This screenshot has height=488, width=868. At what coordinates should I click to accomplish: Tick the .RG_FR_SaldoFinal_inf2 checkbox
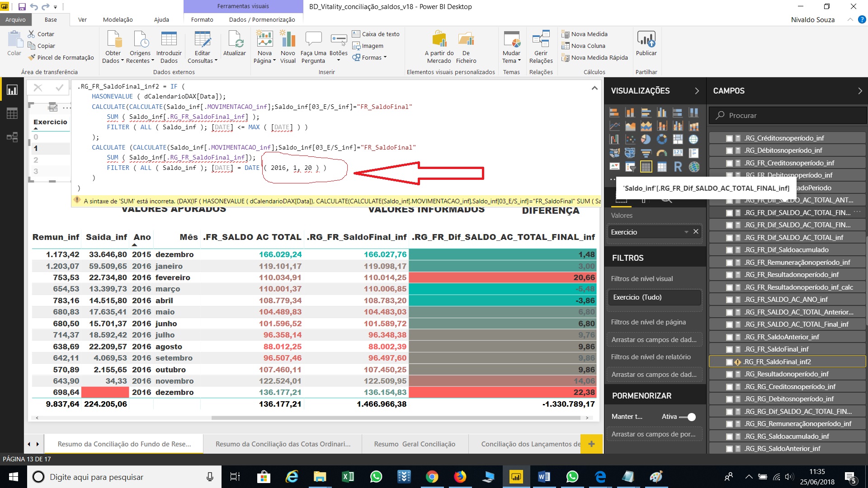click(729, 362)
